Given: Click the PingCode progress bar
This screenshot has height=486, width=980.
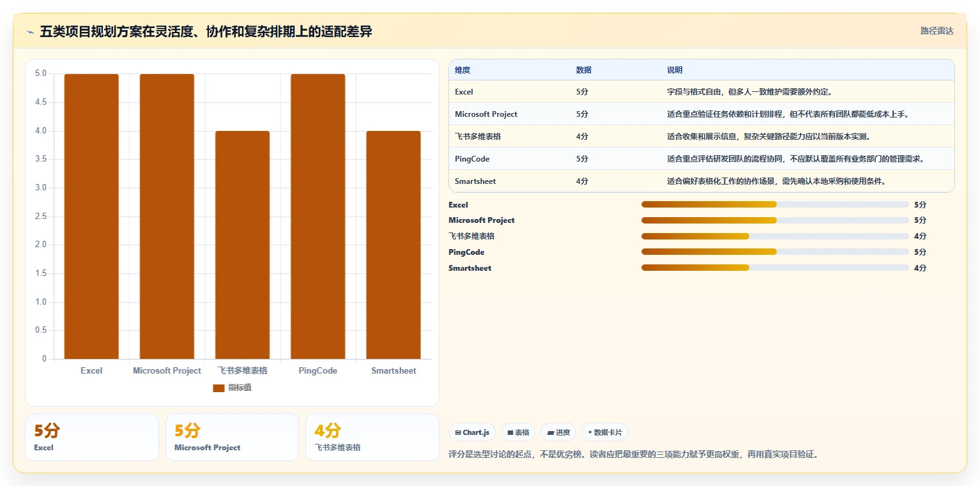Looking at the screenshot, I should point(775,252).
